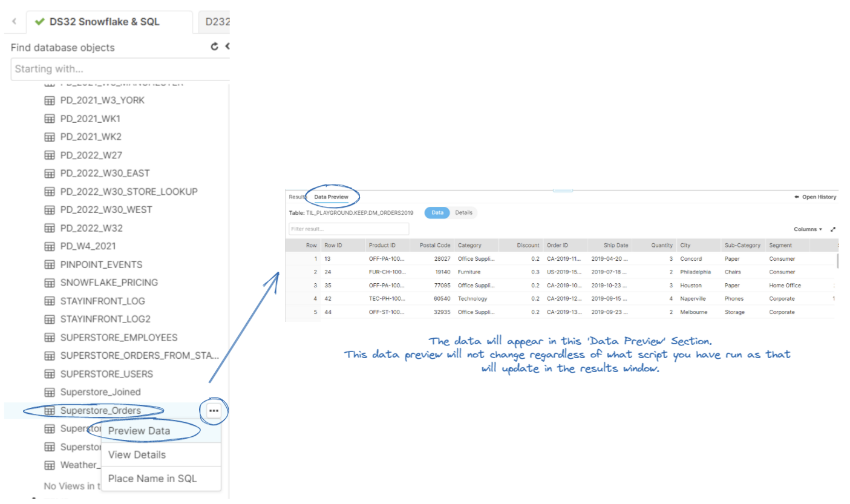Click the Order ID column header

point(566,245)
